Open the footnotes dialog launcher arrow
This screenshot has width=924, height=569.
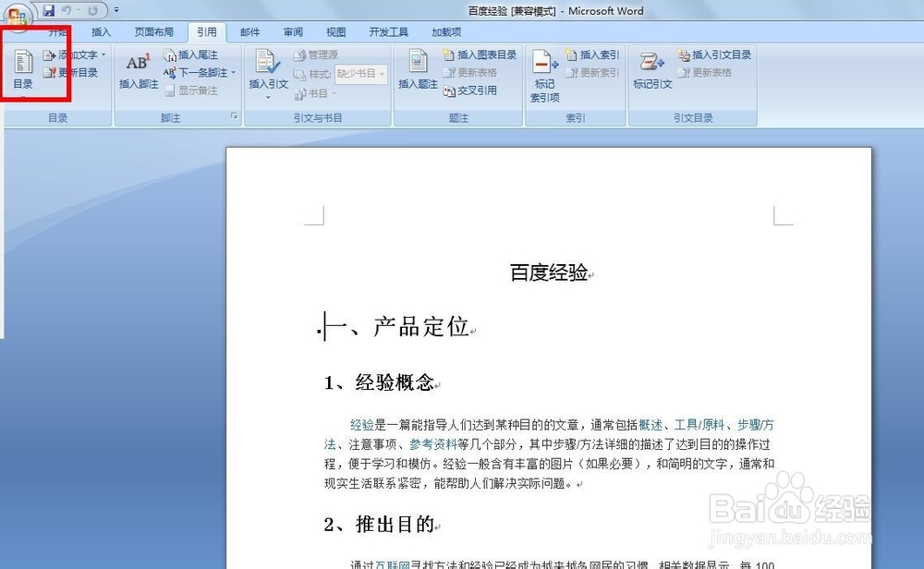(236, 115)
